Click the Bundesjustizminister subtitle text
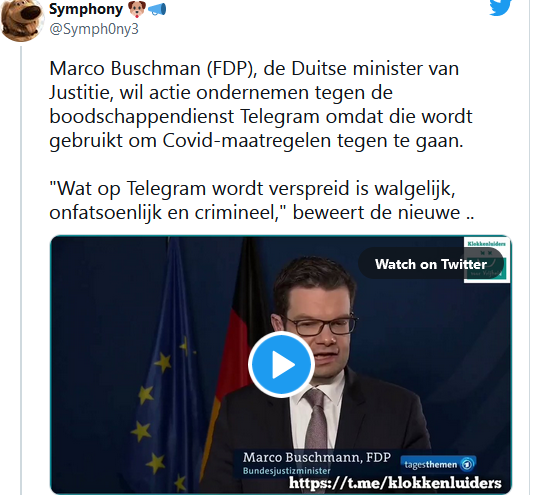 pos(286,471)
